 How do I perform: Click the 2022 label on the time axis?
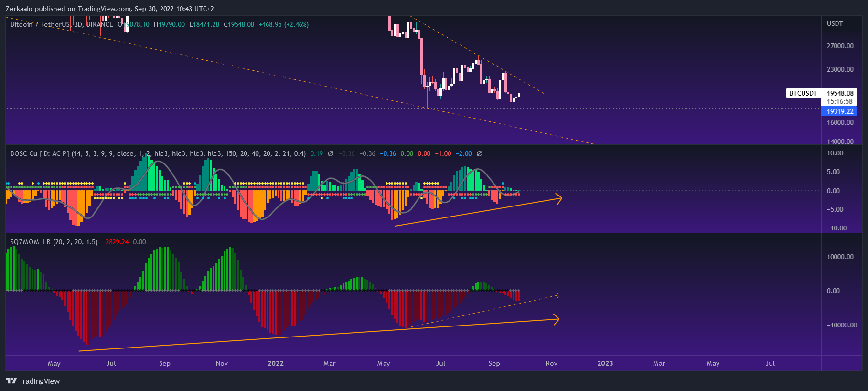point(276,363)
